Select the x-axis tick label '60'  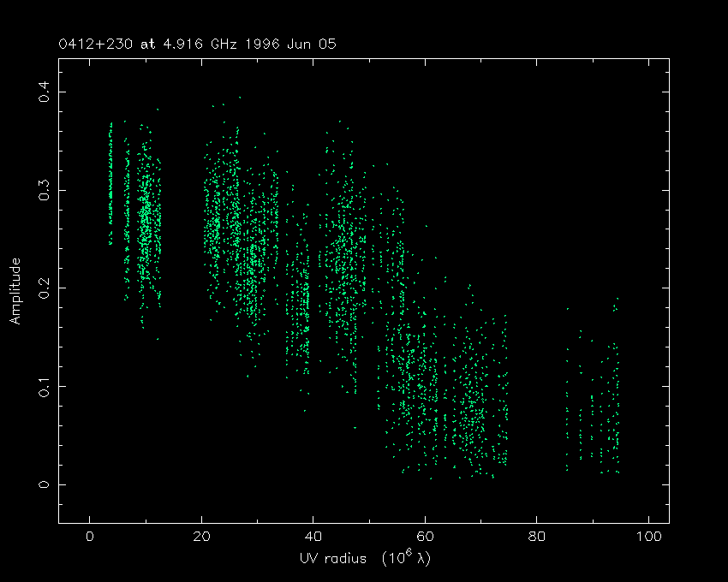(x=425, y=537)
